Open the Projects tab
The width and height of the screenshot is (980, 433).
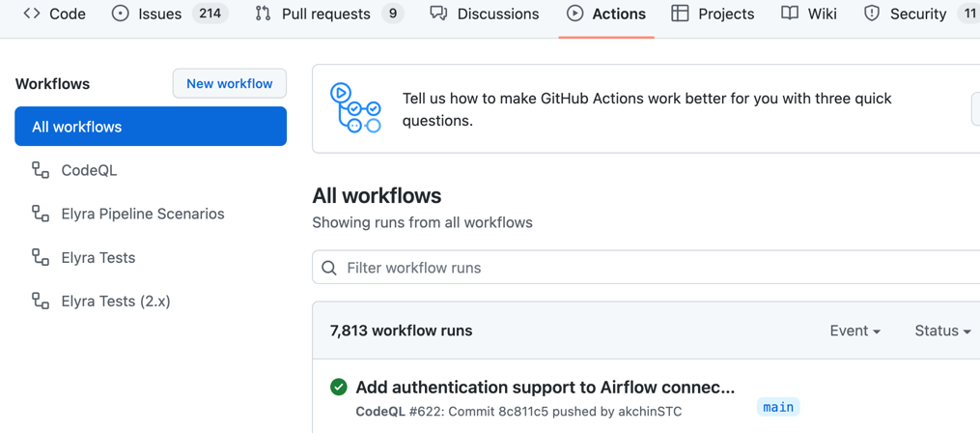click(713, 14)
